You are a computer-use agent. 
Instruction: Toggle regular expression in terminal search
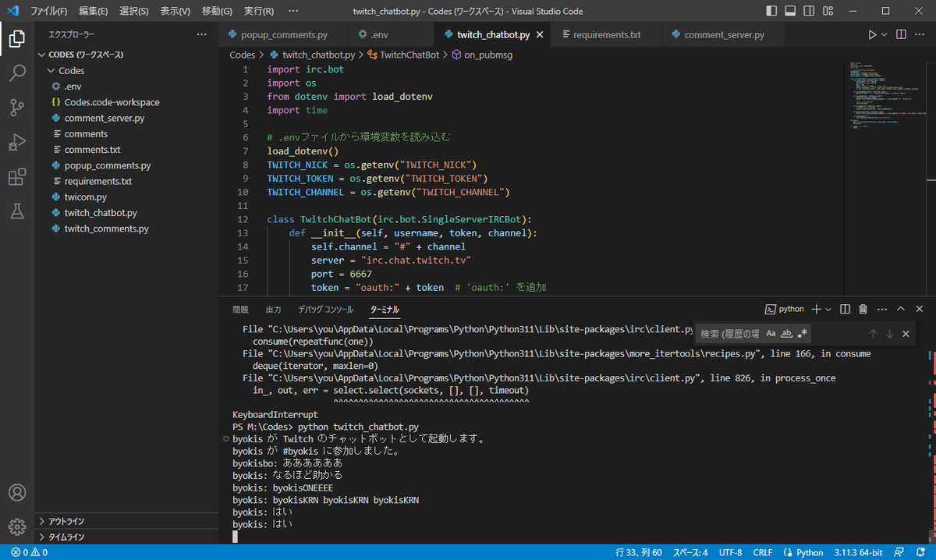[x=803, y=334]
